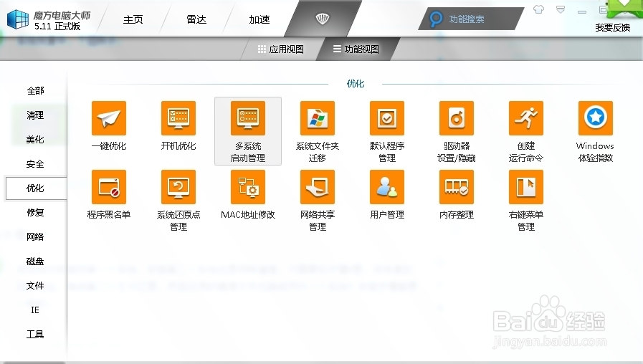Screen dimensions: 643x364
Task: Click the shell-shaped toolbox tab icon
Action: tap(323, 19)
